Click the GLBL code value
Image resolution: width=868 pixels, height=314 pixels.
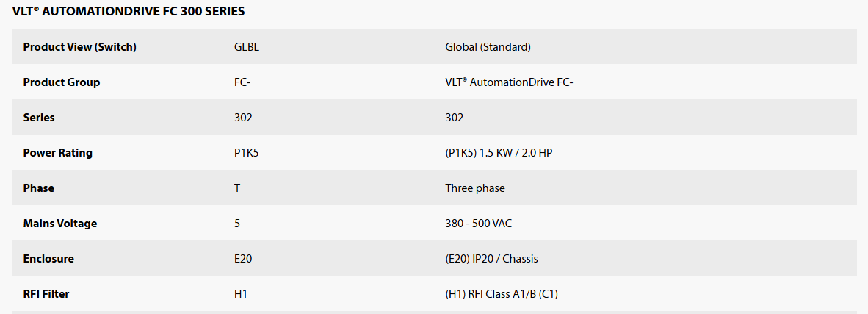tap(246, 47)
